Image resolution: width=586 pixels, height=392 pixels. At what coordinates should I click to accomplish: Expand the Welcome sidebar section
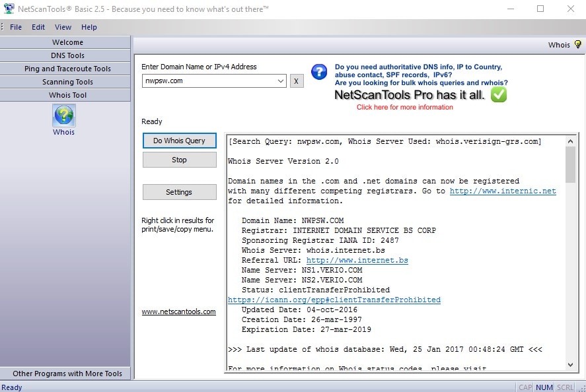(65, 42)
